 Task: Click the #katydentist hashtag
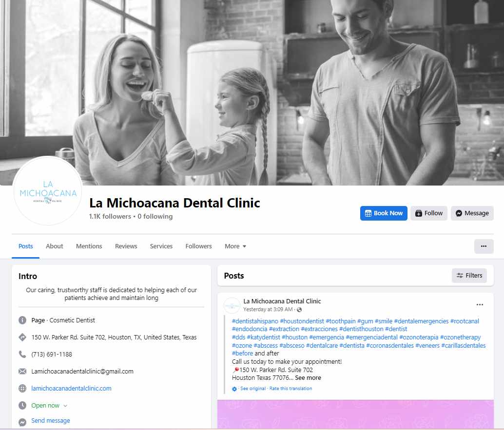[x=264, y=337]
